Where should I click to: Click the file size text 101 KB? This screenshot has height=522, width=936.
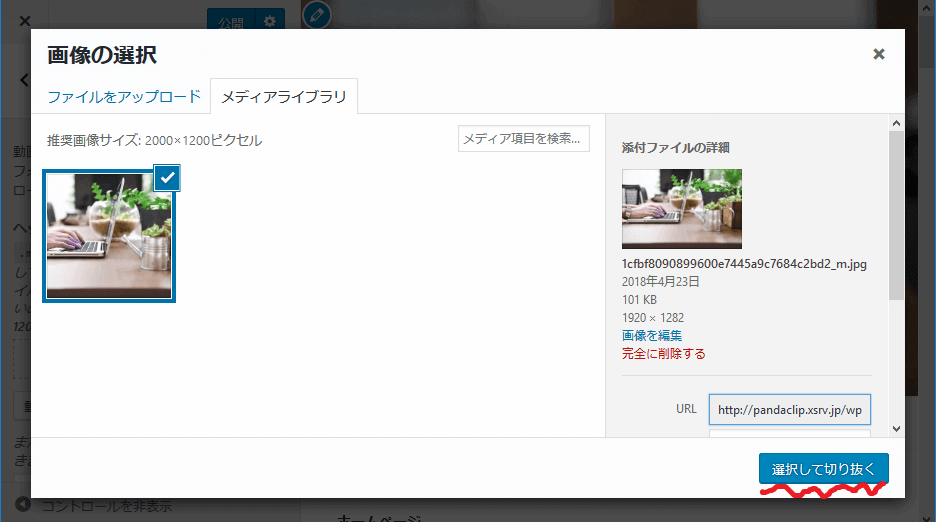[639, 300]
